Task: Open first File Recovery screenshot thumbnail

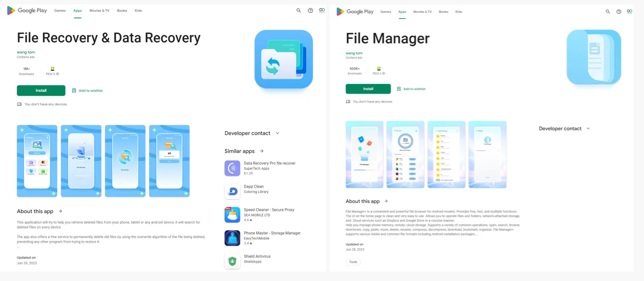Action: coord(37,161)
